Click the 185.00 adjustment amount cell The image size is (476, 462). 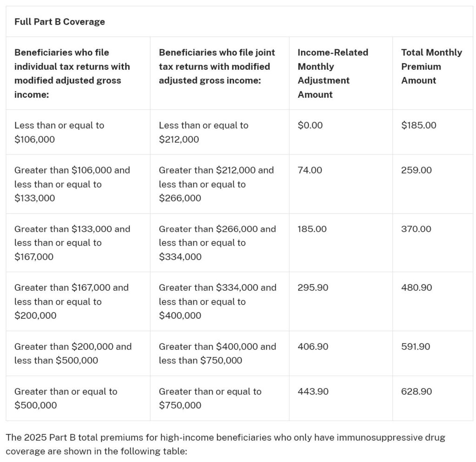coord(312,229)
